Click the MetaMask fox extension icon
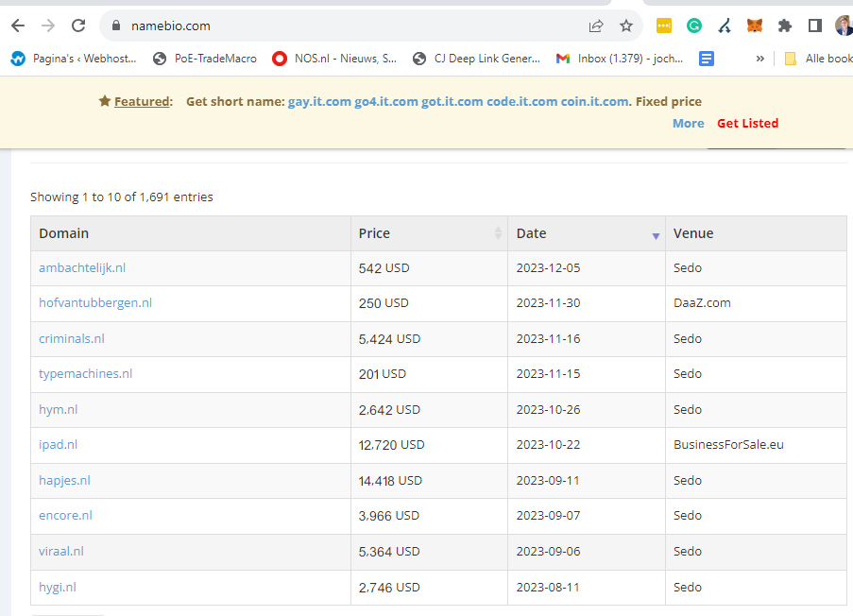 pos(754,26)
